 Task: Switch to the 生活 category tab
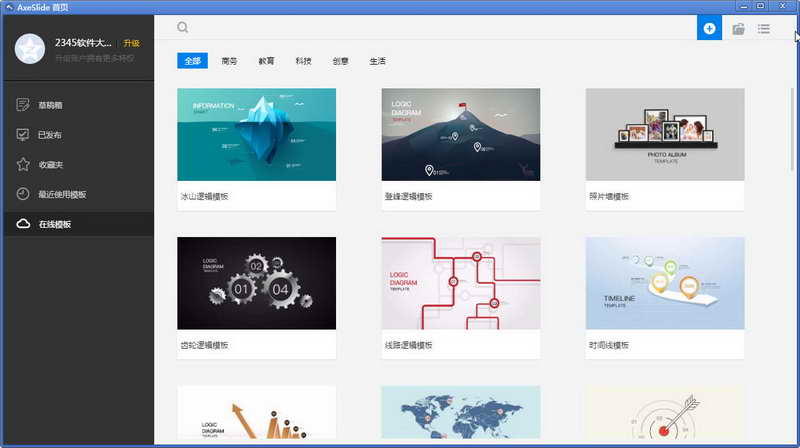pyautogui.click(x=378, y=61)
